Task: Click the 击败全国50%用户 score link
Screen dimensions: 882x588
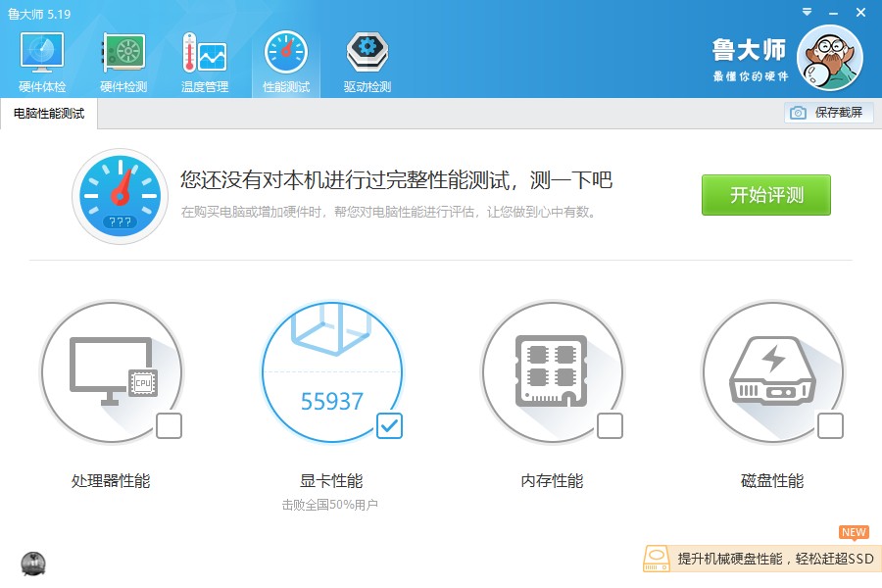Action: tap(333, 503)
